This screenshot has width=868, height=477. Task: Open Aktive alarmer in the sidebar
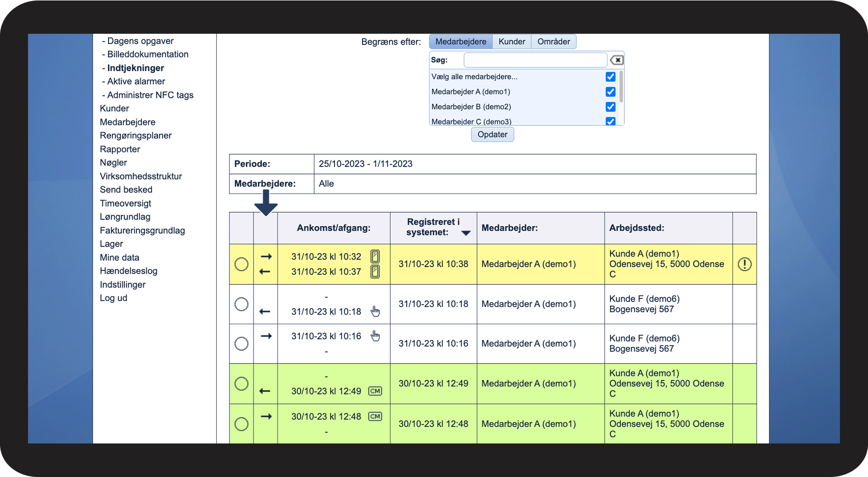point(136,82)
